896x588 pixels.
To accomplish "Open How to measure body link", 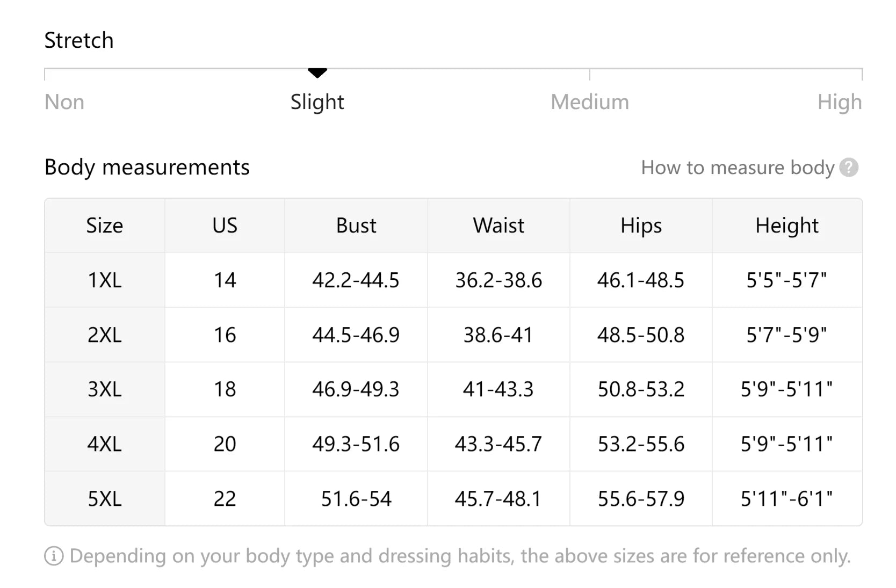I will 738,168.
